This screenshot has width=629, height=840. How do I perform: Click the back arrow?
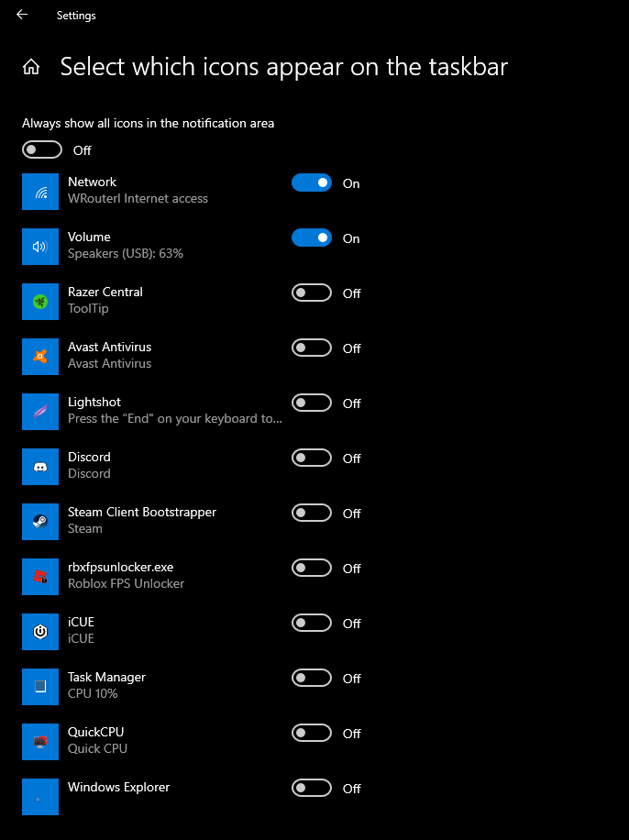pos(21,15)
